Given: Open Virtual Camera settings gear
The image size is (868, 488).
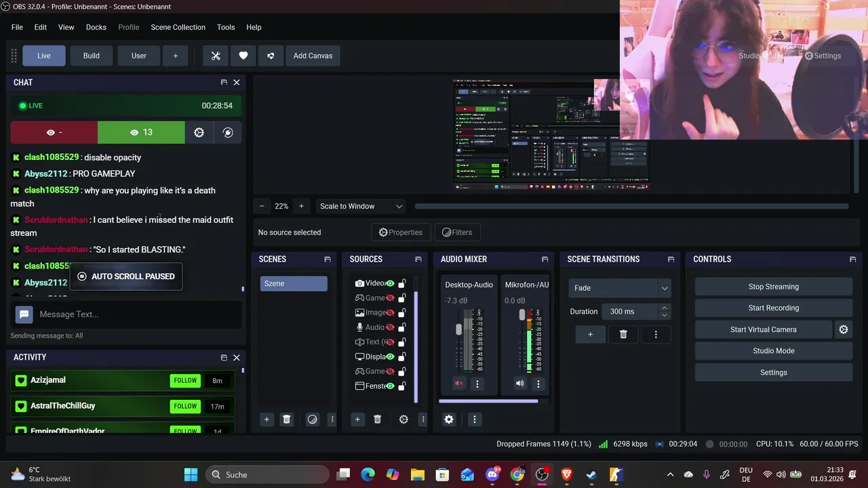Looking at the screenshot, I should 844,329.
